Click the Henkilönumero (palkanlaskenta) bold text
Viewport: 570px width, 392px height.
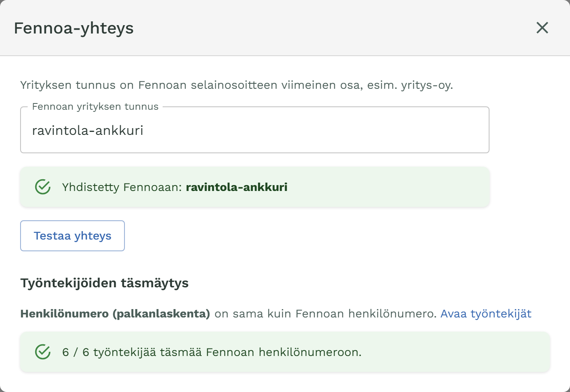tap(115, 314)
